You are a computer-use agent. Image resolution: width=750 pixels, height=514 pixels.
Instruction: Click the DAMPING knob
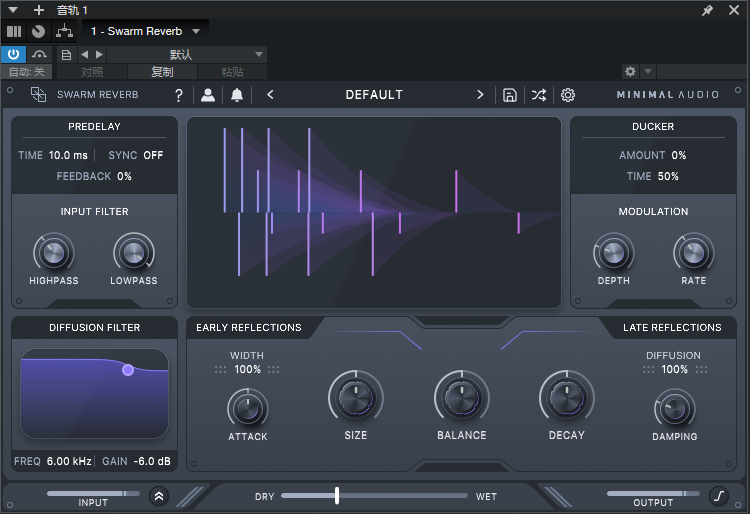pyautogui.click(x=674, y=409)
